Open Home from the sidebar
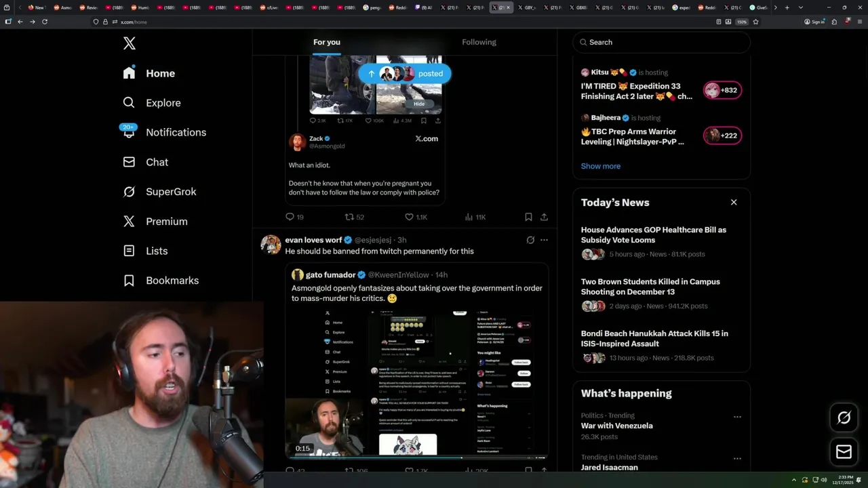 coord(149,73)
